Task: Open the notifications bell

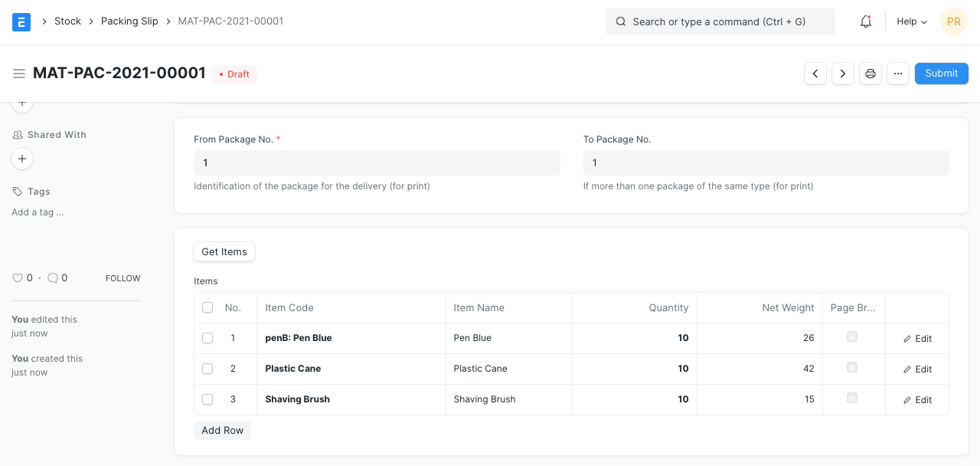Action: tap(866, 21)
